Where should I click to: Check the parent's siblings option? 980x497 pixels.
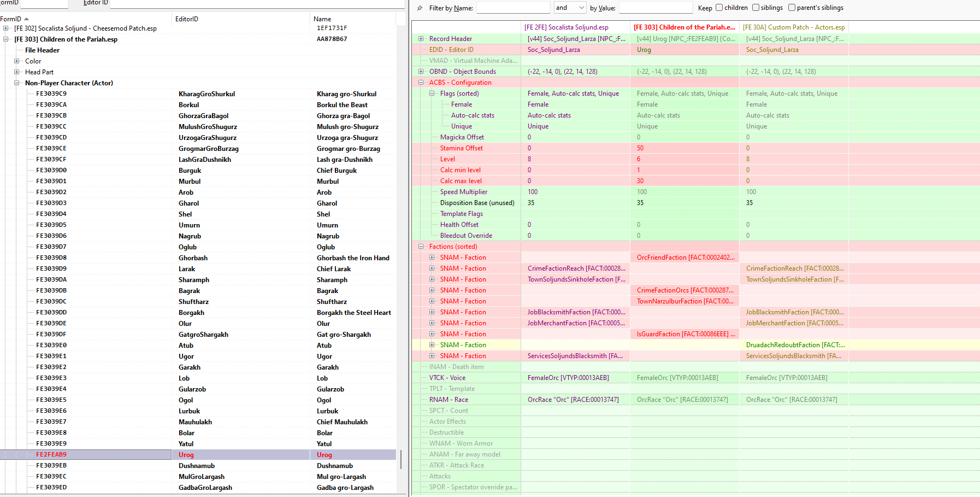(792, 8)
